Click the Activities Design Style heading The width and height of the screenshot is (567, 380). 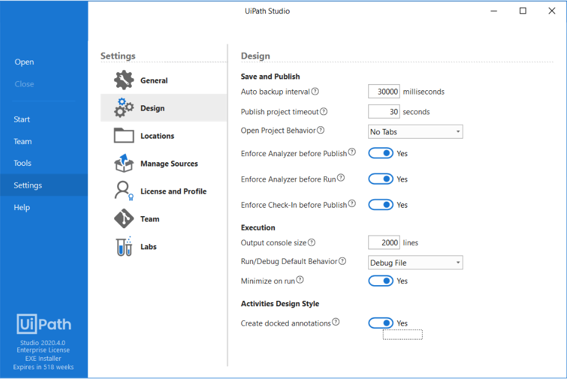(x=280, y=303)
